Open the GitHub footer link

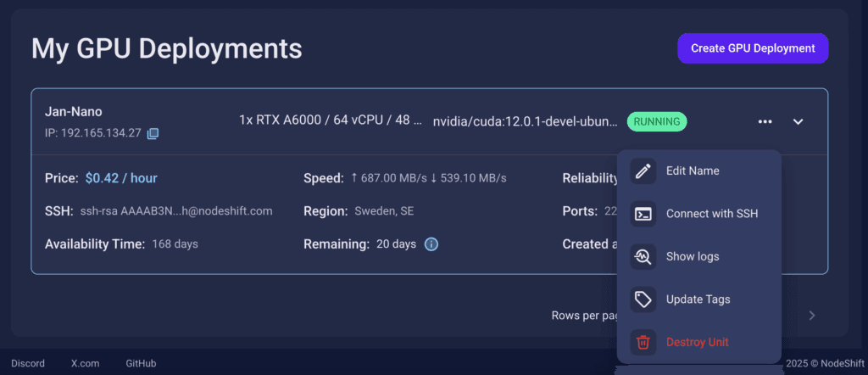click(141, 363)
